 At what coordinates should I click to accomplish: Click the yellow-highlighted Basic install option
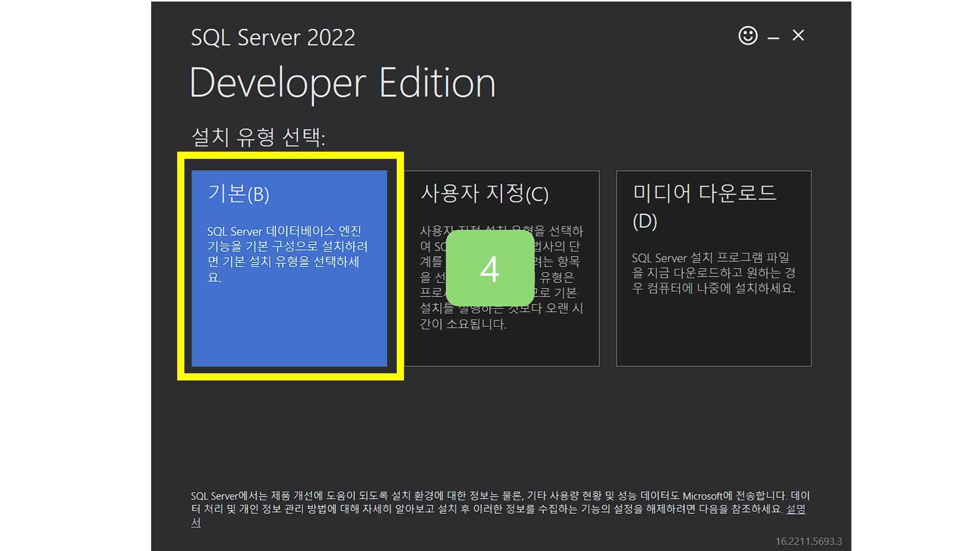tap(289, 266)
